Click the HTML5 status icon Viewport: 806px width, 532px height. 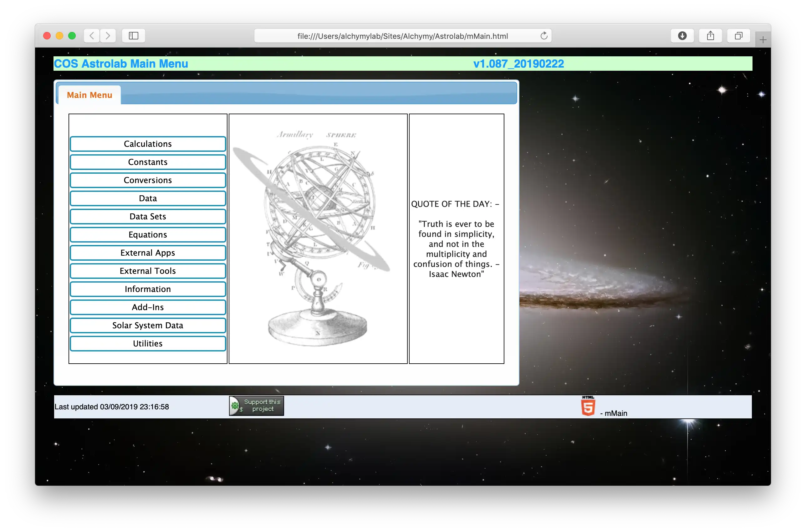[589, 407]
